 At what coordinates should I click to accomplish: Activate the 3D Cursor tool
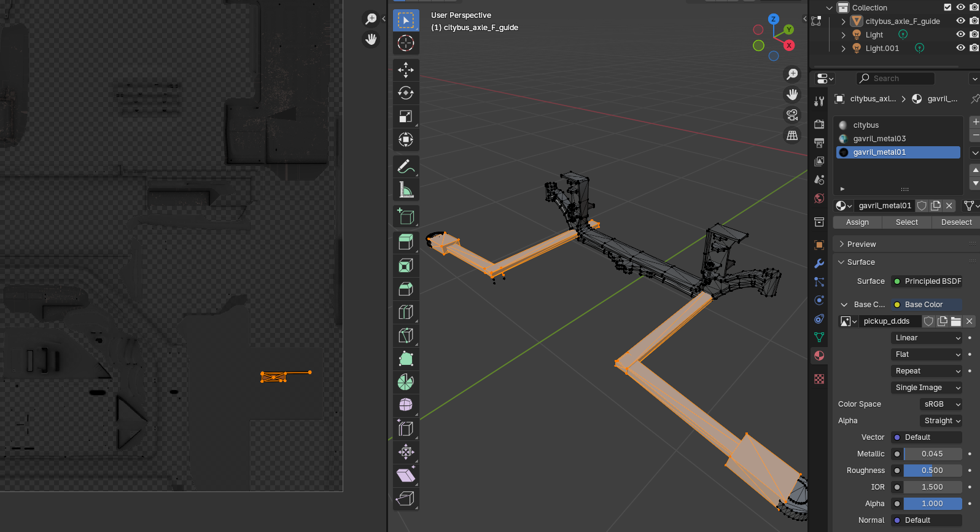point(405,43)
